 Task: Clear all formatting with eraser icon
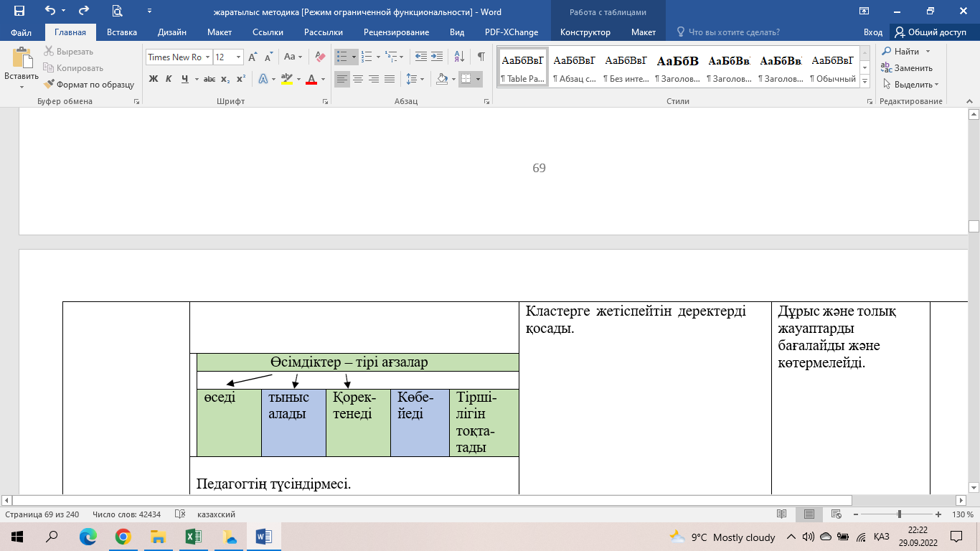coord(319,57)
